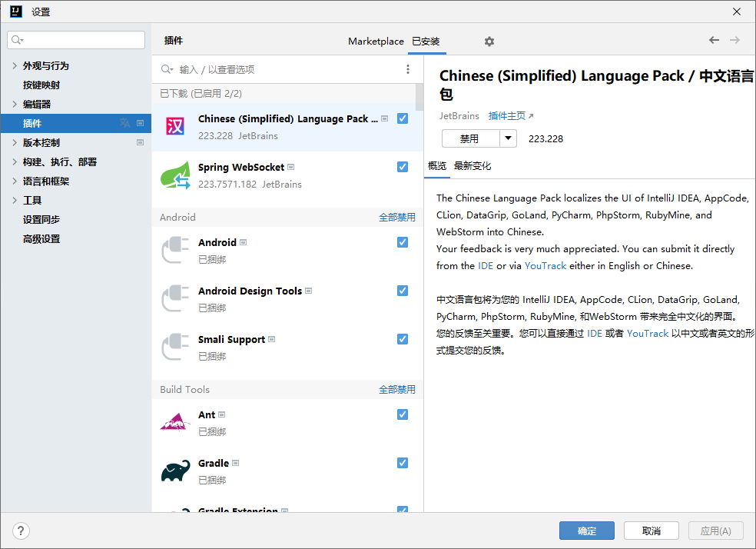The height and width of the screenshot is (549, 756).
Task: Click the magnifier icon in plugin search
Action: 167,69
